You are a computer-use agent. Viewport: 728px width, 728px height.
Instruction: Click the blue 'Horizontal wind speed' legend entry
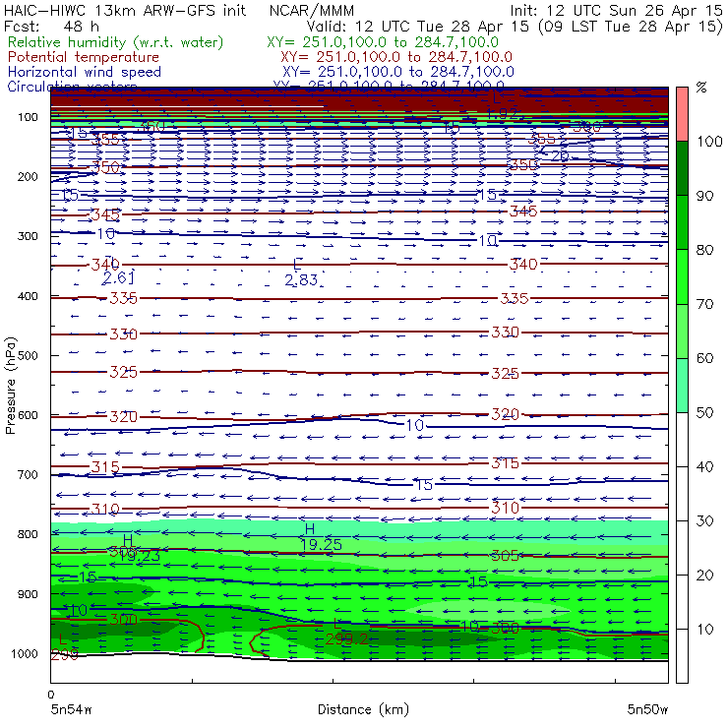(x=85, y=72)
